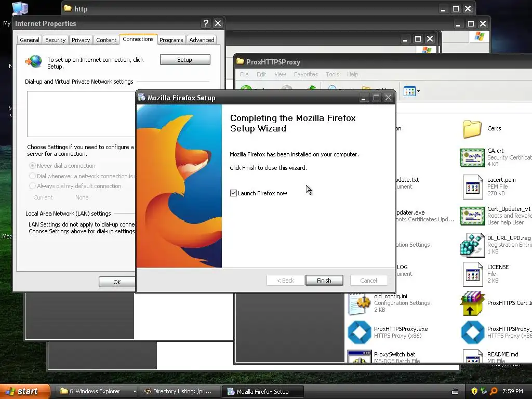Viewport: 532px width, 399px height.
Task: Click Finish in Firefox Setup wizard
Action: [x=324, y=280]
